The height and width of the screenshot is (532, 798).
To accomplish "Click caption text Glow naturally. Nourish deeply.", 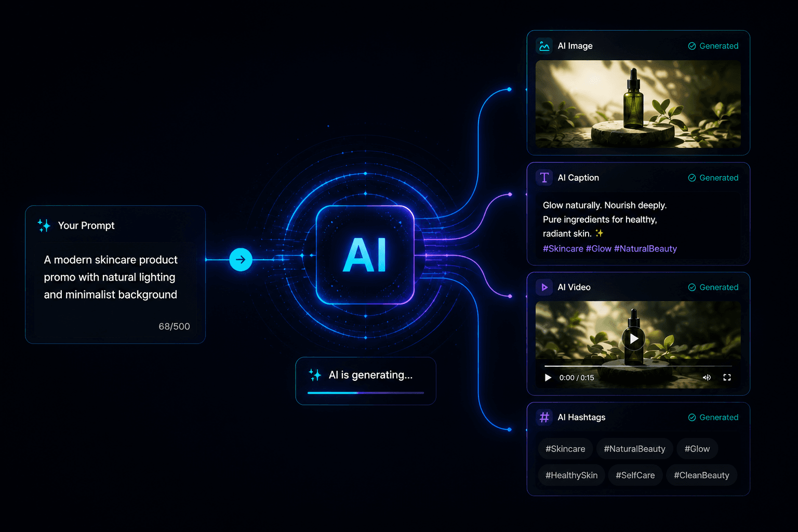I will pos(605,205).
